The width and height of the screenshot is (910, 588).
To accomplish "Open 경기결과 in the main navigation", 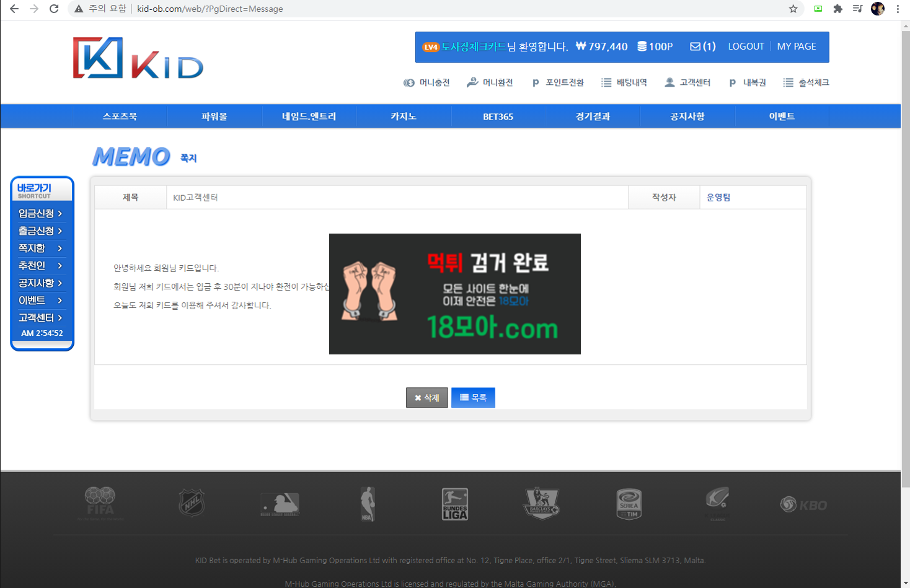I will [x=593, y=116].
